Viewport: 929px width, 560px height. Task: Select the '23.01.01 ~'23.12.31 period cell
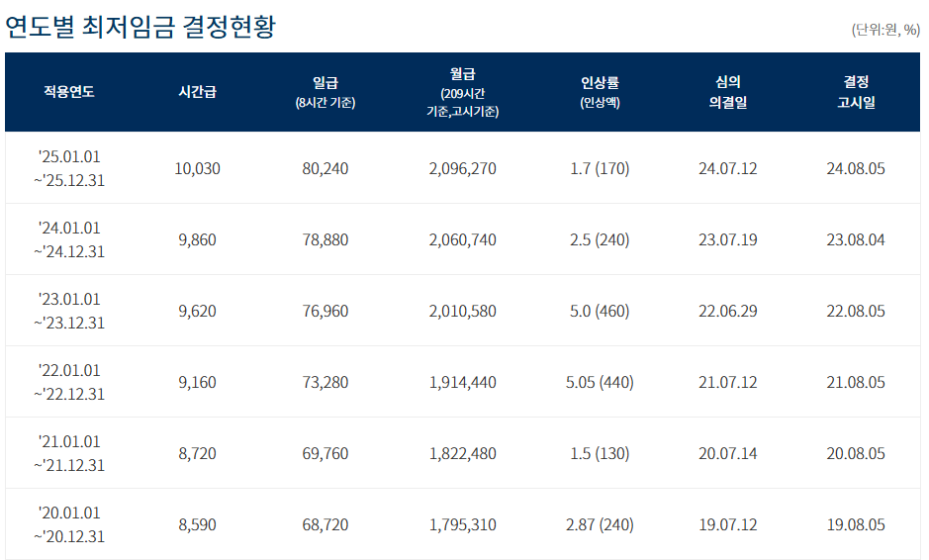tap(69, 311)
